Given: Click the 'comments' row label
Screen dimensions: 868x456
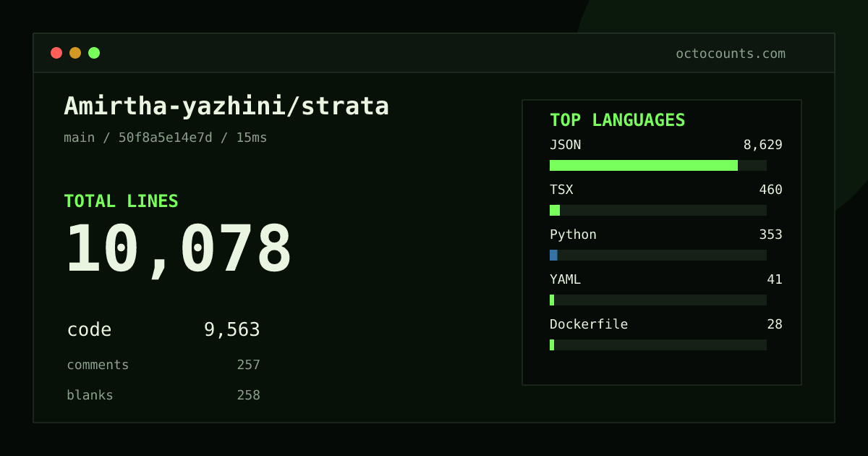Looking at the screenshot, I should (98, 365).
